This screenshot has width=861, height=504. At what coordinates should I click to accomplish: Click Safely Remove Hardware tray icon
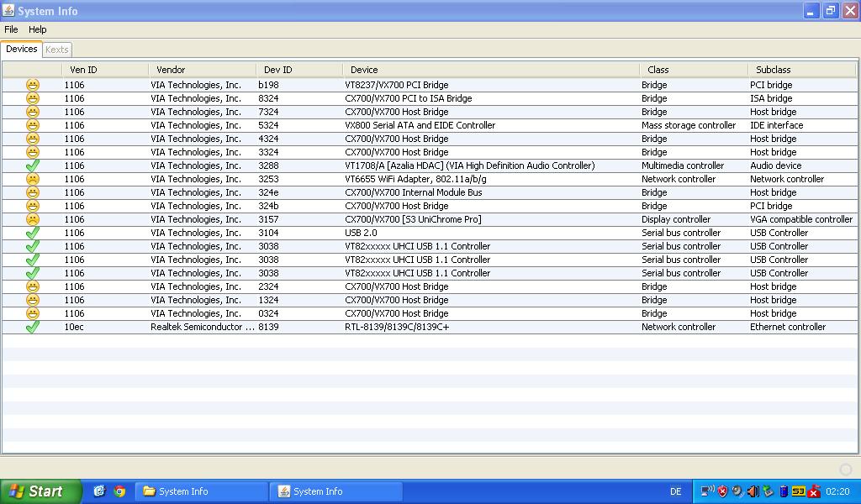769,491
